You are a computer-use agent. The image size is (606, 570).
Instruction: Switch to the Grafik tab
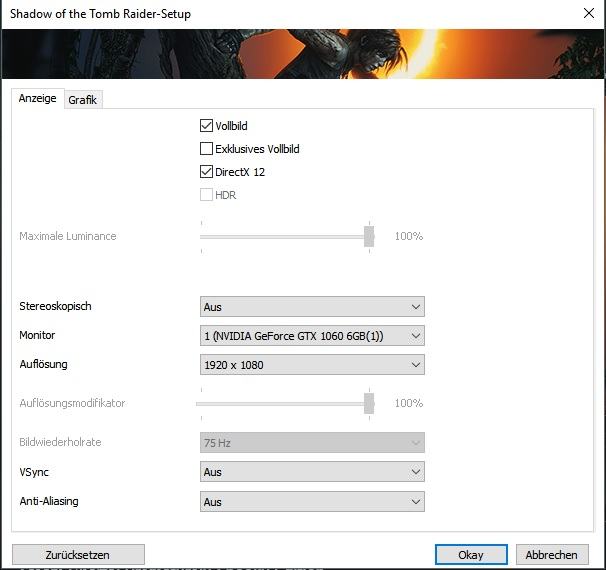pos(83,100)
